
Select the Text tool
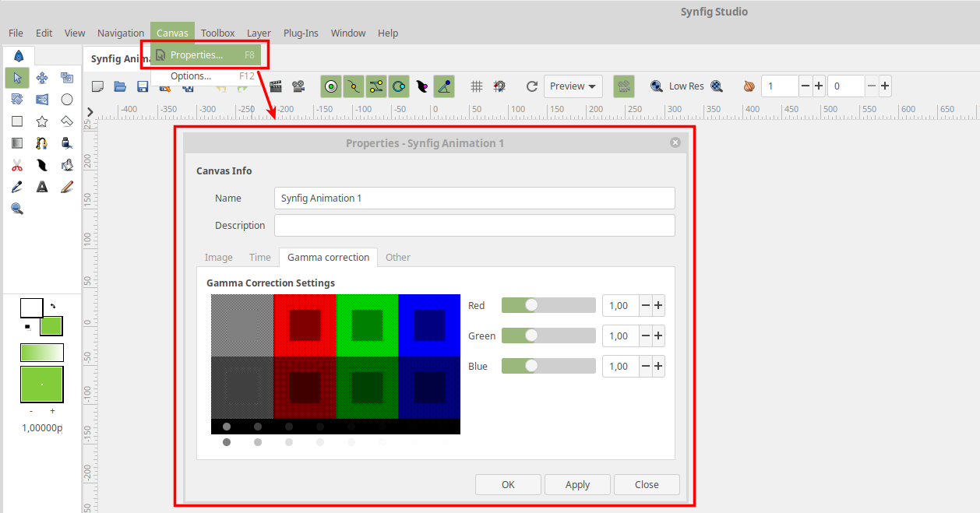(42, 186)
